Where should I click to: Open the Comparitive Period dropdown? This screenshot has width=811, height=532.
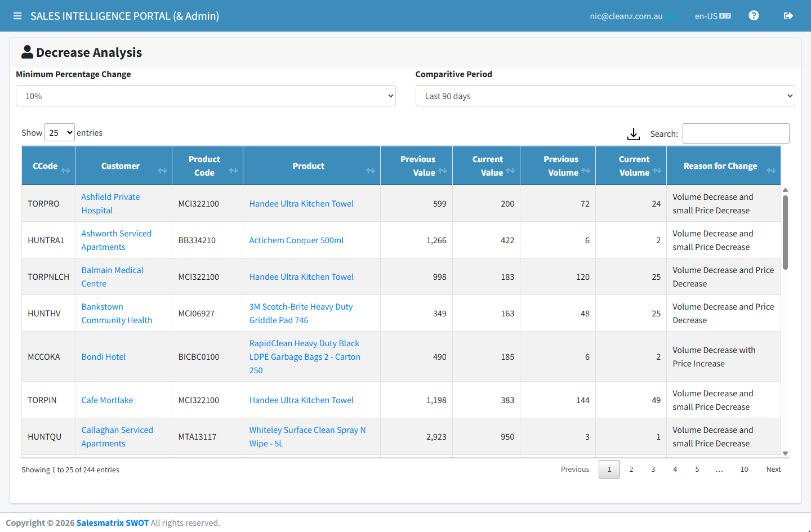[605, 96]
